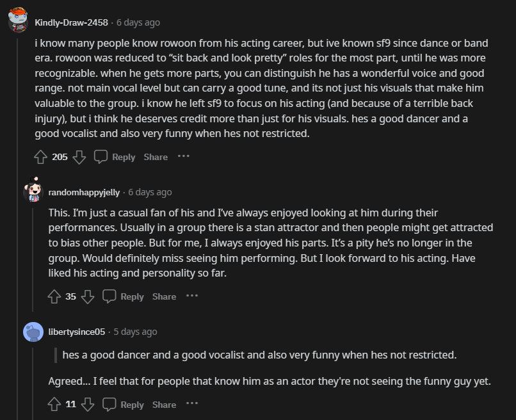Image resolution: width=516 pixels, height=420 pixels.
Task: Open libertysince05's user profile
Action: (x=76, y=332)
